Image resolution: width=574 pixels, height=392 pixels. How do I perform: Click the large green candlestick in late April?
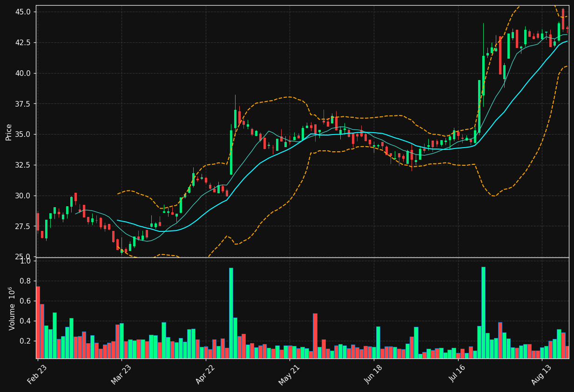click(x=231, y=152)
